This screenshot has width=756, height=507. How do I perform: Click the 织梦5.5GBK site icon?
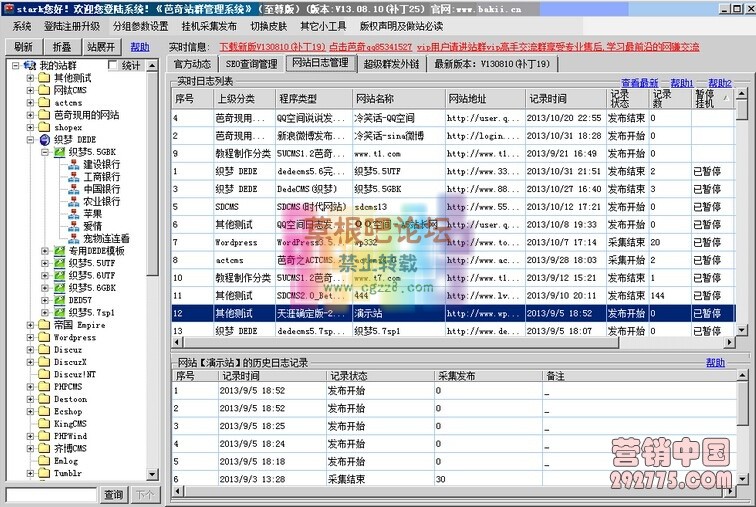tap(59, 152)
